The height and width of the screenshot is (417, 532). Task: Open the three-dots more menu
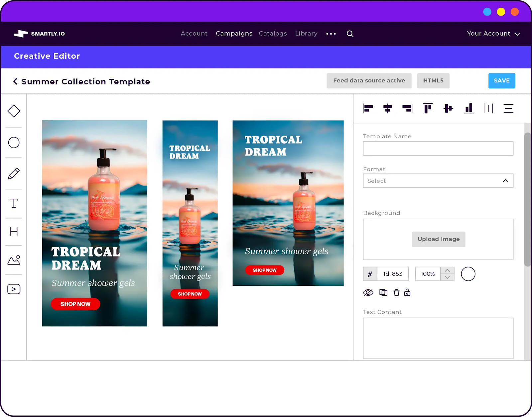(331, 34)
